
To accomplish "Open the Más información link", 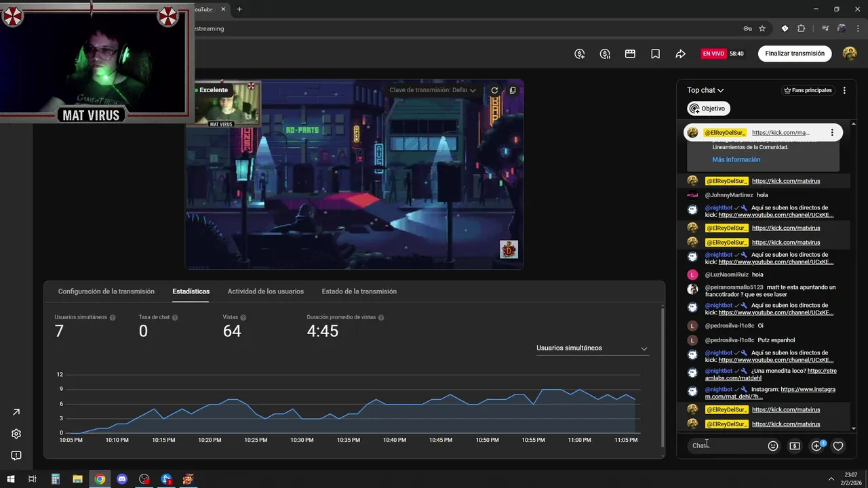I will [736, 159].
